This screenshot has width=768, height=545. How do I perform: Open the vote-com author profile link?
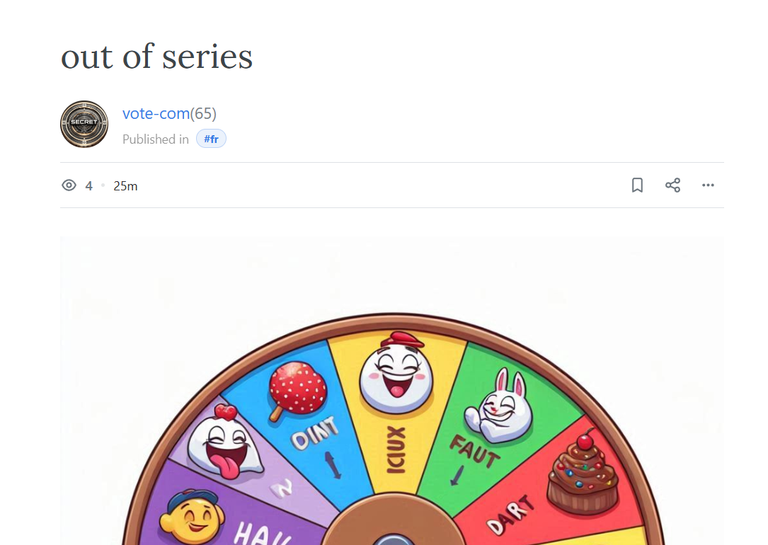[x=156, y=114]
